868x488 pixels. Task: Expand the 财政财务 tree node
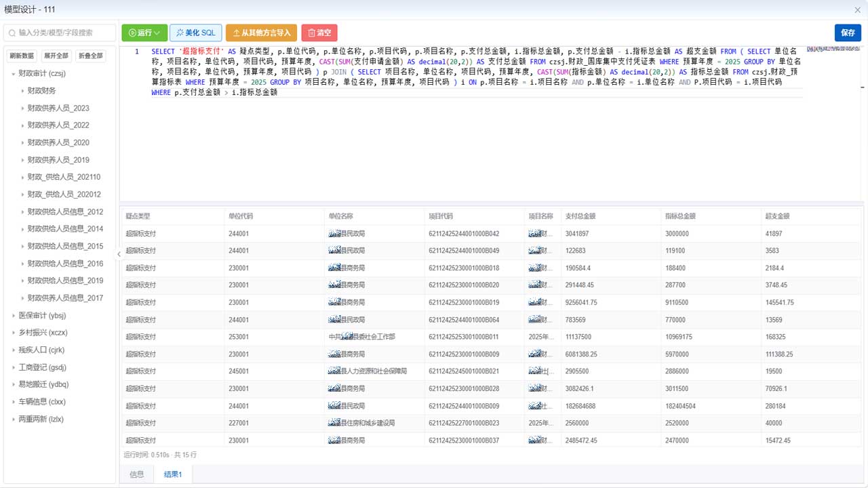tap(22, 90)
